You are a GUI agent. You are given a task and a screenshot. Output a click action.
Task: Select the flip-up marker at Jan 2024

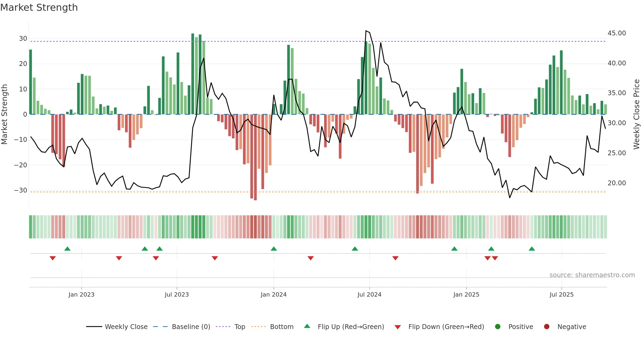274,249
